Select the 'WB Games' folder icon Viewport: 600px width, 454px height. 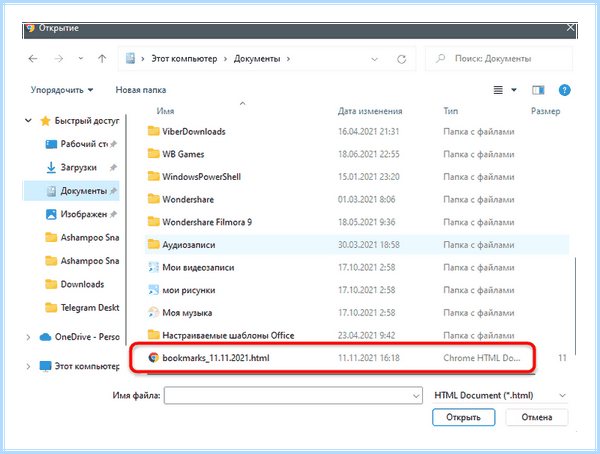tap(153, 154)
